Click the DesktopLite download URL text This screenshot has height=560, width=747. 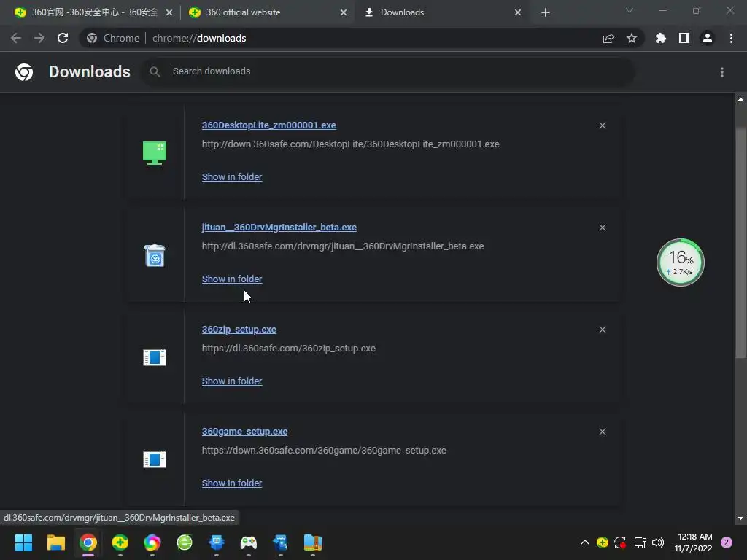(x=351, y=144)
